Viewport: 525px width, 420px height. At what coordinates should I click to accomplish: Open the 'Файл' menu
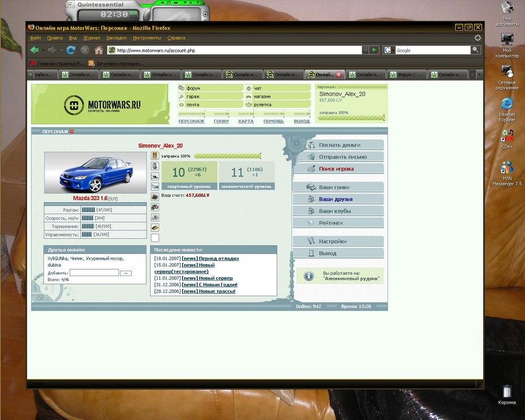(x=35, y=38)
